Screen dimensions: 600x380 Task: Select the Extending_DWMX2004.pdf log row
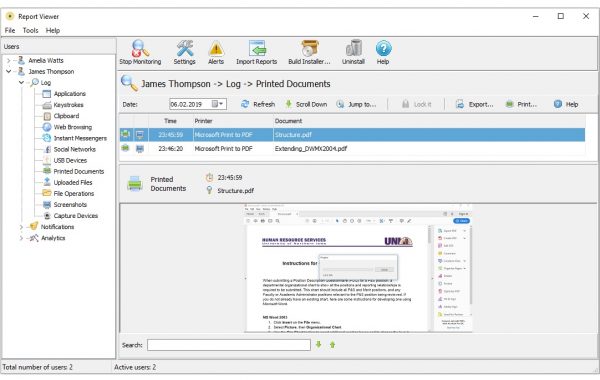click(x=352, y=148)
